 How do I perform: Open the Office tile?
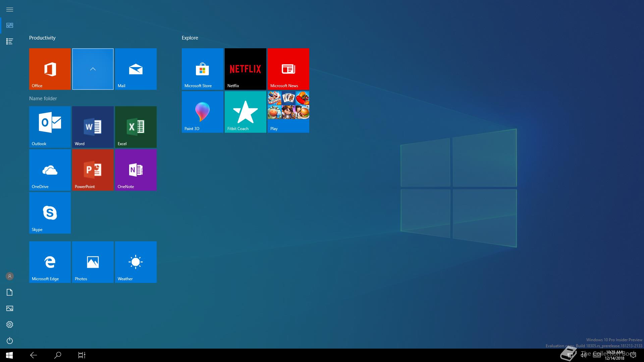pyautogui.click(x=50, y=69)
